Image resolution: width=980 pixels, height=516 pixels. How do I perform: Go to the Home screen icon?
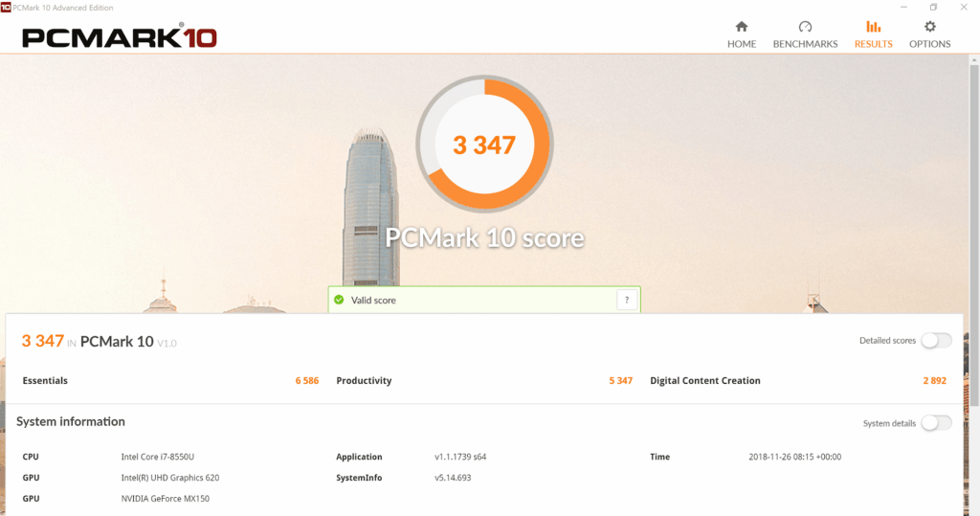[741, 27]
